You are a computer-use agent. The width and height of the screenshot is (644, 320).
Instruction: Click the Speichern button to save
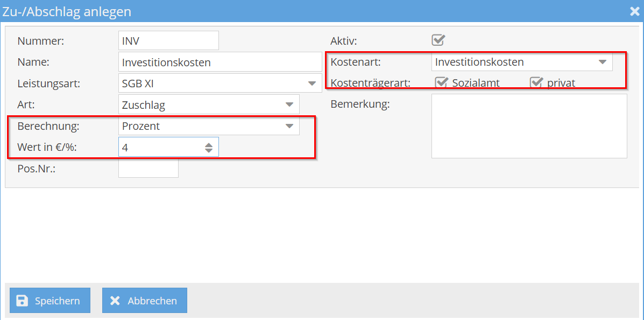pyautogui.click(x=49, y=300)
